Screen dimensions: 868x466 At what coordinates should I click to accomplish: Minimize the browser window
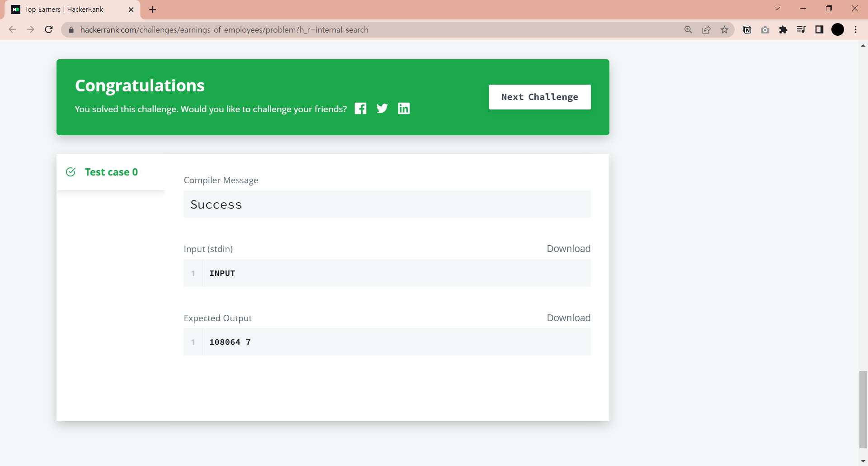803,9
